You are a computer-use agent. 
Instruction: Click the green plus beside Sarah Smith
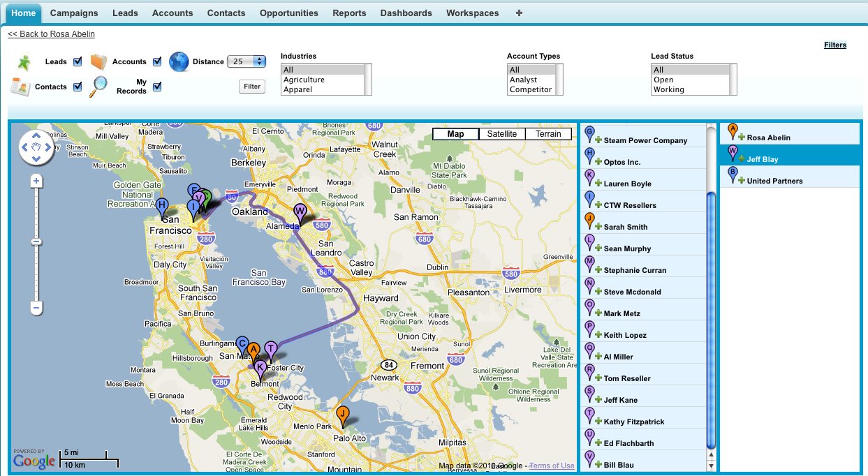tap(598, 227)
